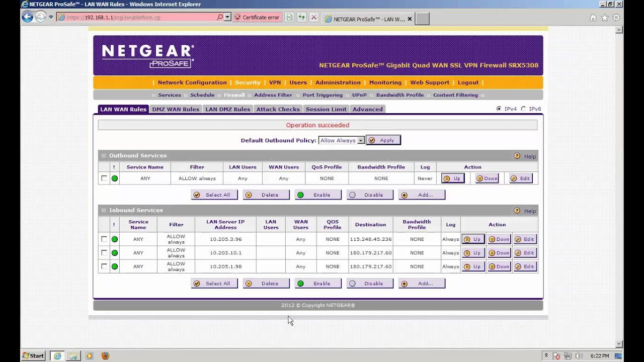This screenshot has width=644, height=362.
Task: Click the browser Forward arrow button
Action: pos(41,17)
